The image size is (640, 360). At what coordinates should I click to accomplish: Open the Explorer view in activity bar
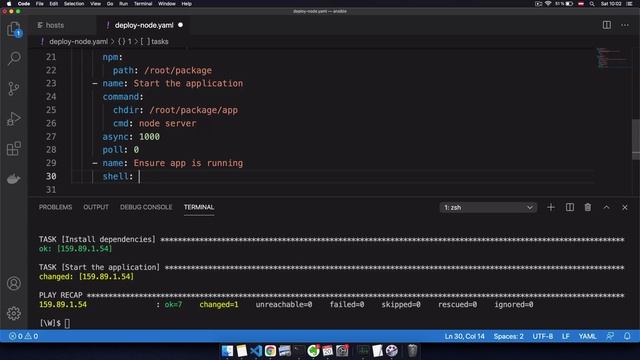(13, 29)
